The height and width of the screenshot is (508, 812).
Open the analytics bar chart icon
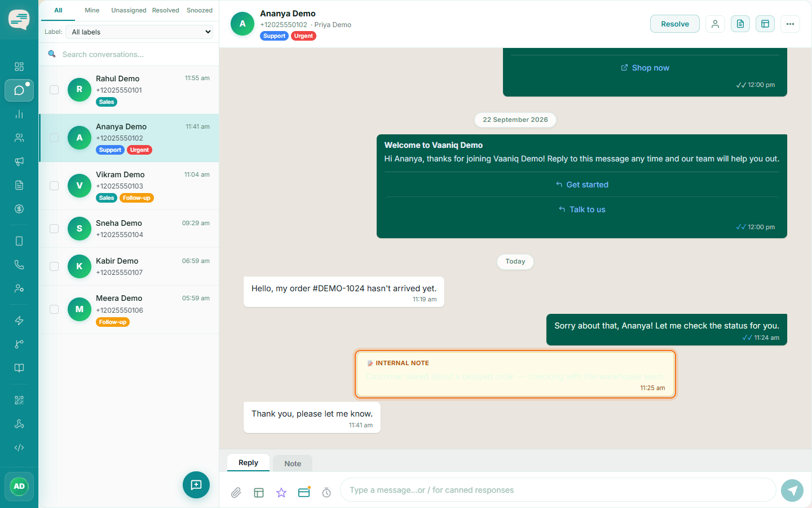19,114
